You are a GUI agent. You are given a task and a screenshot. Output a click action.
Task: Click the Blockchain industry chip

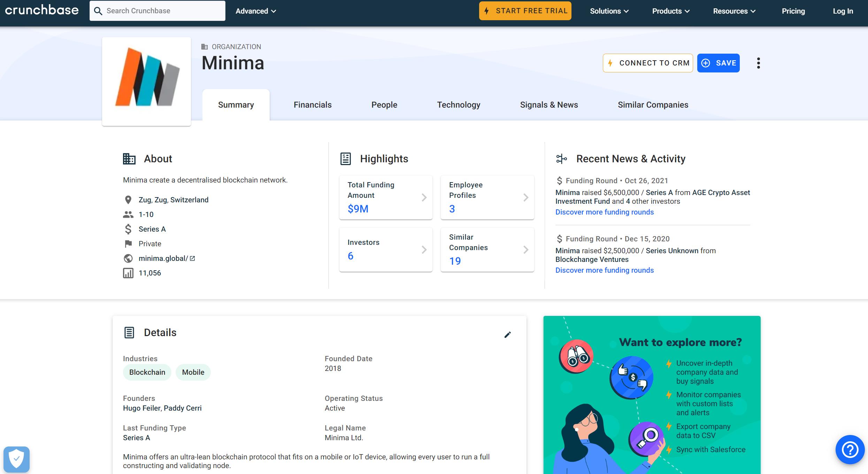(147, 372)
